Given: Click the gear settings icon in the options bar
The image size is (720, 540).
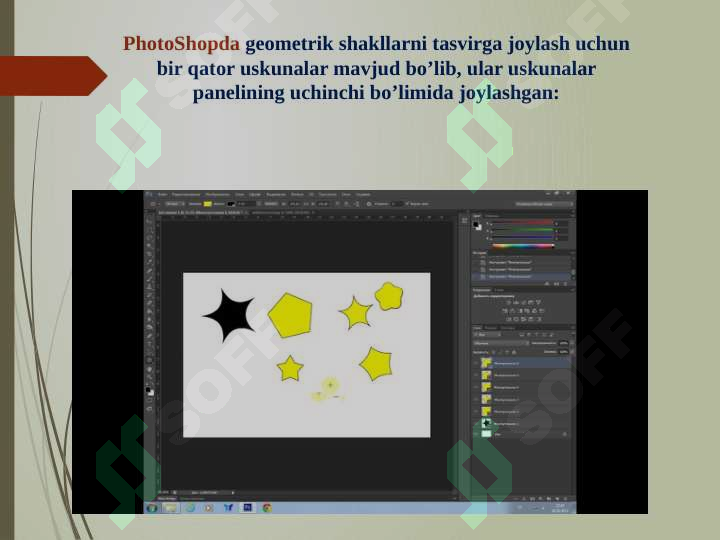Looking at the screenshot, I should (369, 204).
